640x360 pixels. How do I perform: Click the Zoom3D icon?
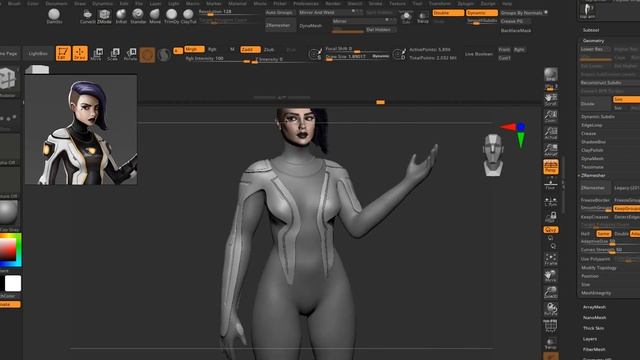pyautogui.click(x=551, y=293)
